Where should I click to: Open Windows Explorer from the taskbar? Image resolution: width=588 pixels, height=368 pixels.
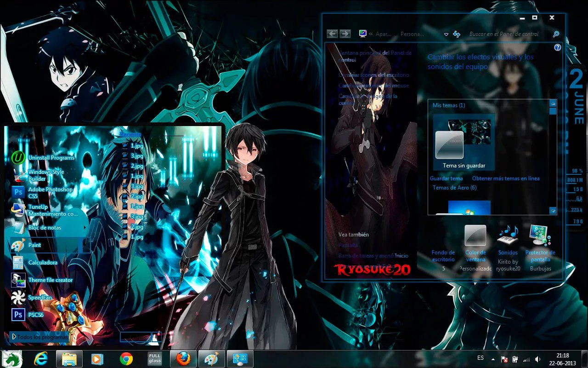tap(69, 359)
